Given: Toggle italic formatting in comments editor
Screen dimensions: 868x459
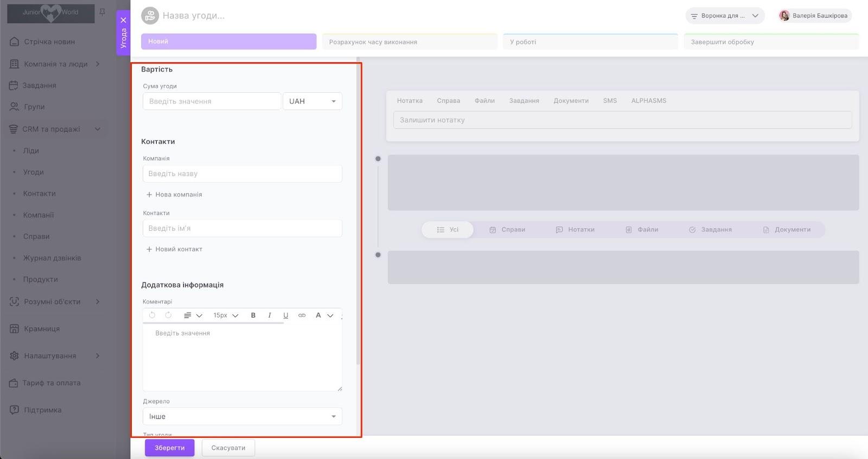Looking at the screenshot, I should point(269,315).
